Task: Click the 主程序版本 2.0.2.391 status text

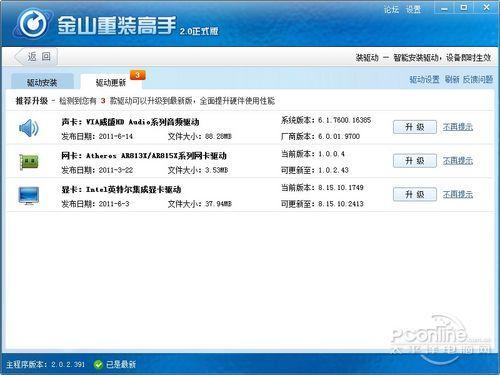Action: pyautogui.click(x=45, y=365)
